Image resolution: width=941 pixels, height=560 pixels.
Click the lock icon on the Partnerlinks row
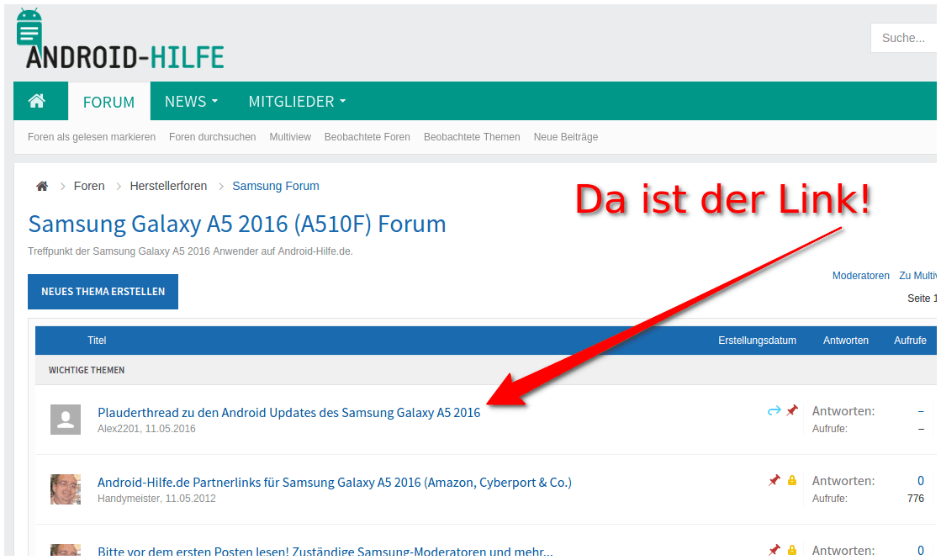pyautogui.click(x=792, y=480)
